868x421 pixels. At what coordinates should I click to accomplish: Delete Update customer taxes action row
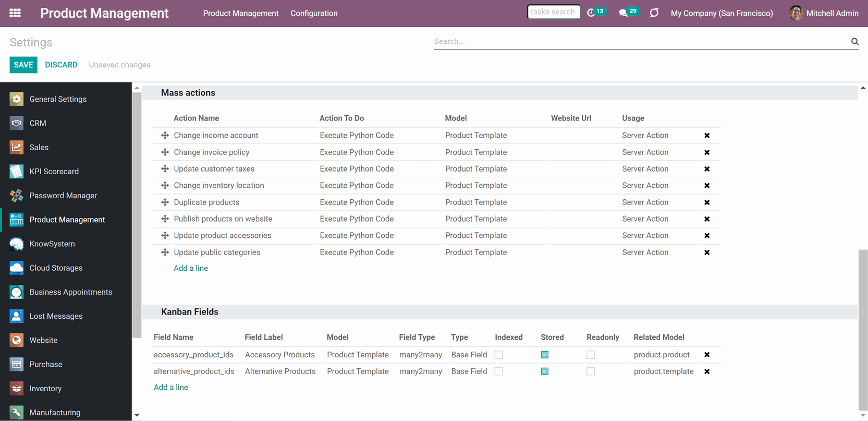tap(707, 169)
